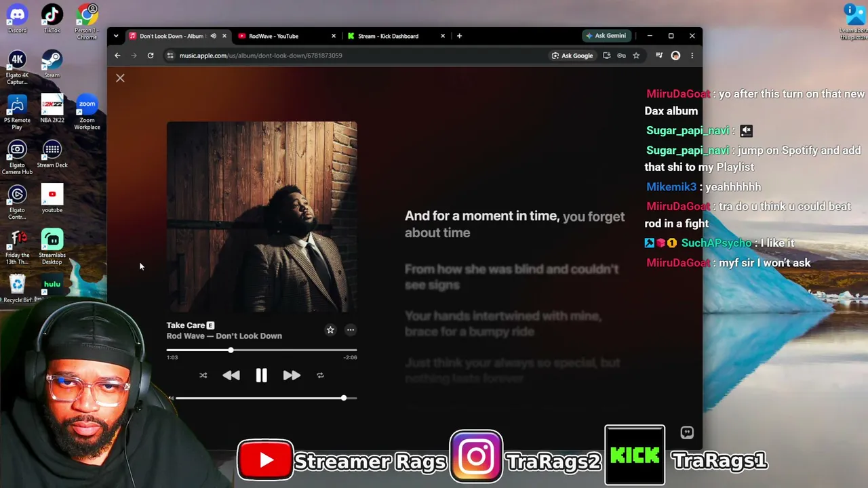
Task: Close the Kick Dashboard tab
Action: click(443, 36)
